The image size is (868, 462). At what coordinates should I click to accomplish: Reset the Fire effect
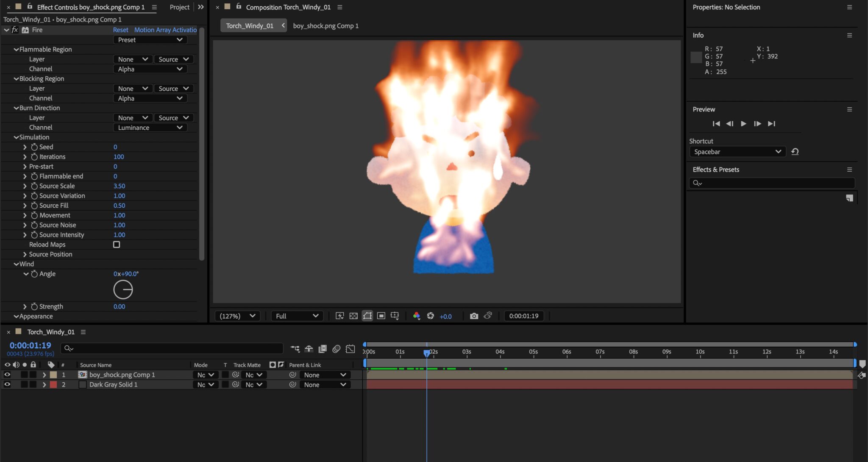[120, 30]
